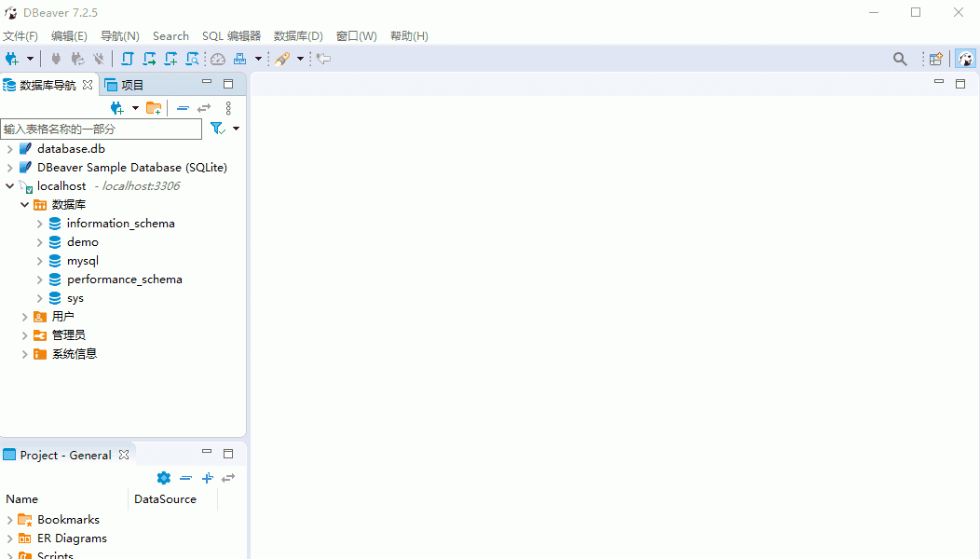The height and width of the screenshot is (559, 980).
Task: Toggle Link with Editor in Project panel
Action: pos(229,478)
